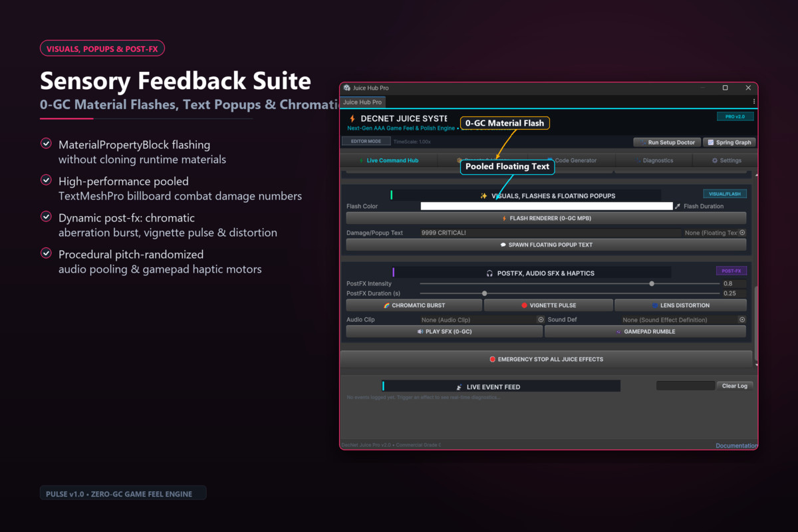This screenshot has height=532, width=798.
Task: Trigger FLASH RENDERER (0-GC MPB)
Action: [546, 218]
